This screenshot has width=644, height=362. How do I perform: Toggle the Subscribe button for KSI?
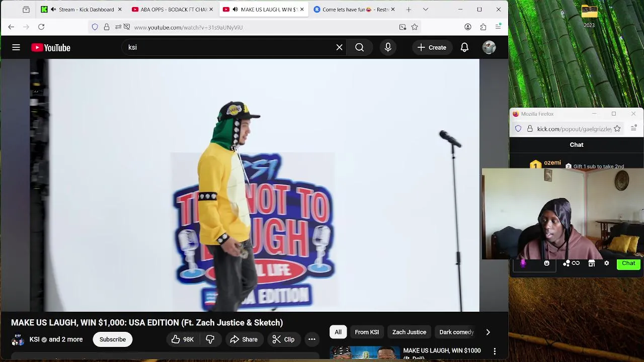click(113, 339)
